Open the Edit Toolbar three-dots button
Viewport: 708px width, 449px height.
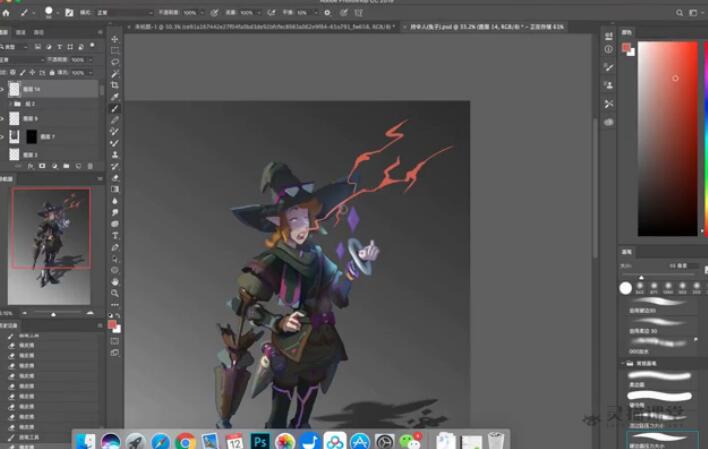pyautogui.click(x=115, y=305)
